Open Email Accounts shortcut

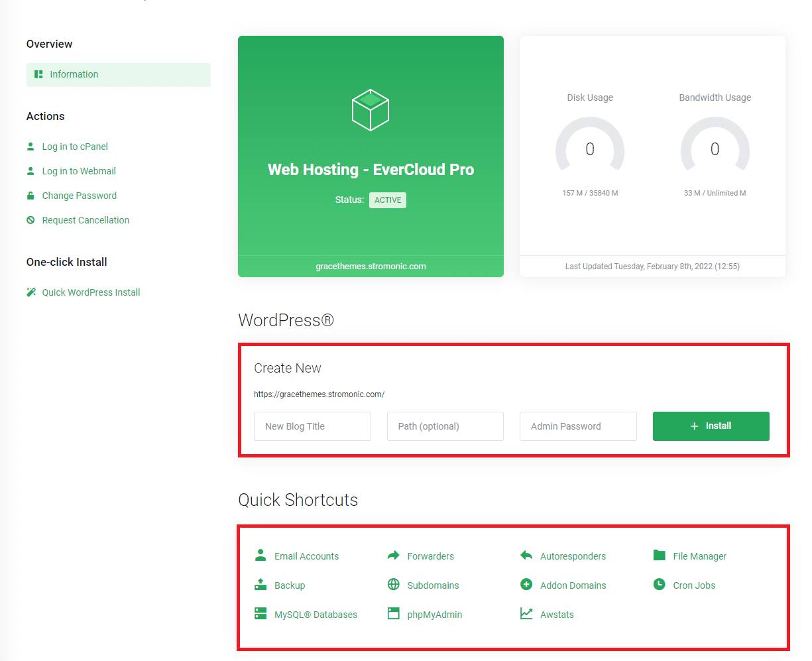click(x=307, y=556)
